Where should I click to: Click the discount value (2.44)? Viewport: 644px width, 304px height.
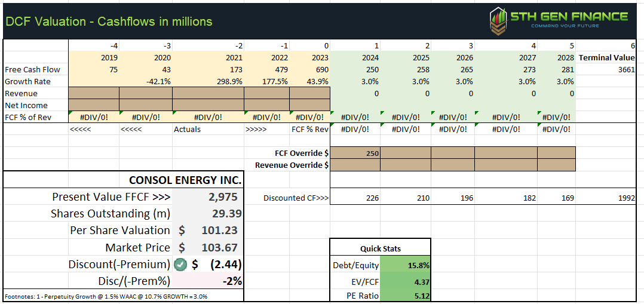coord(225,265)
